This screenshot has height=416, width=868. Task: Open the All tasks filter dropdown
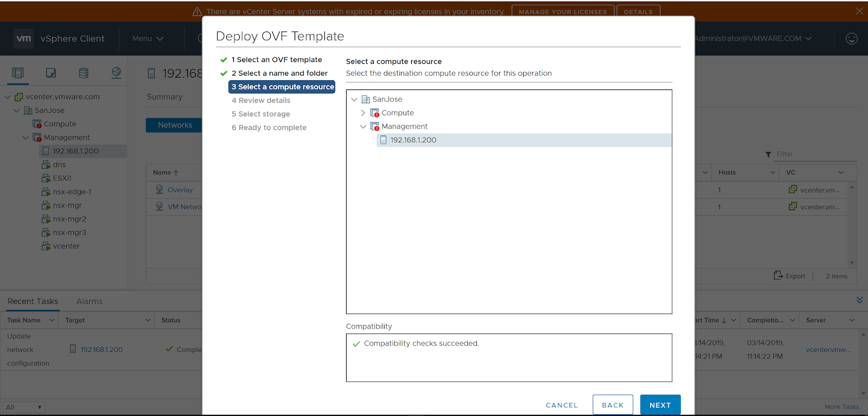(23, 407)
